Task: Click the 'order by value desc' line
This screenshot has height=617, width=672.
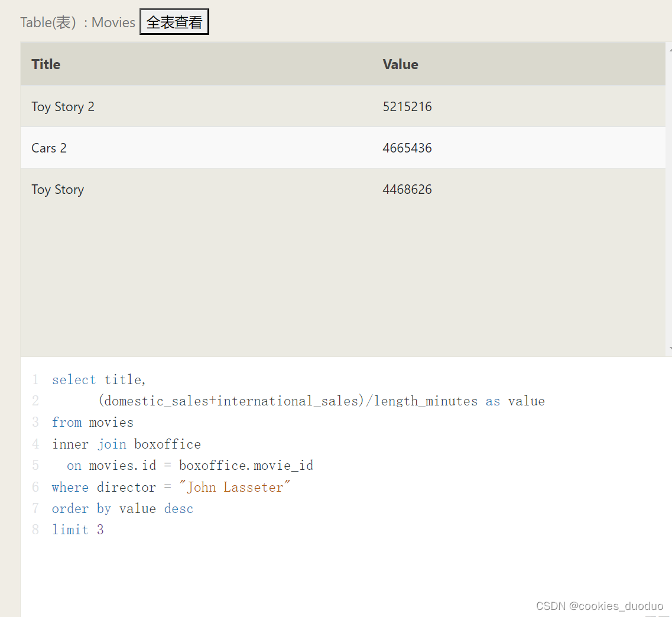Action: (x=122, y=509)
